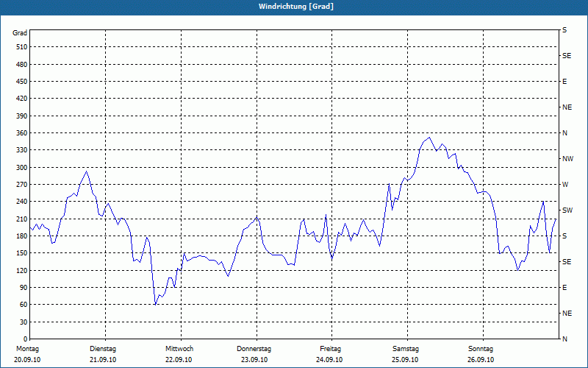Select the date 26.09.10
The width and height of the screenshot is (588, 368).
pyautogui.click(x=481, y=360)
